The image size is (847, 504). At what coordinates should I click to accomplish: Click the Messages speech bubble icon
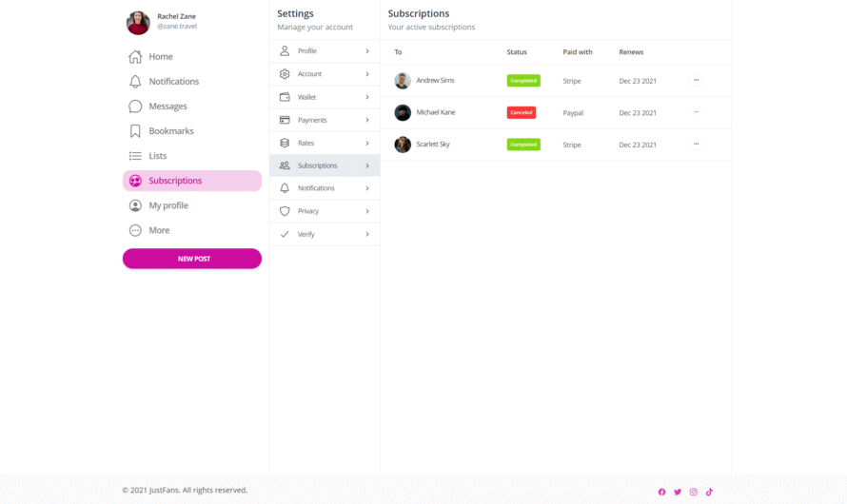(x=135, y=107)
